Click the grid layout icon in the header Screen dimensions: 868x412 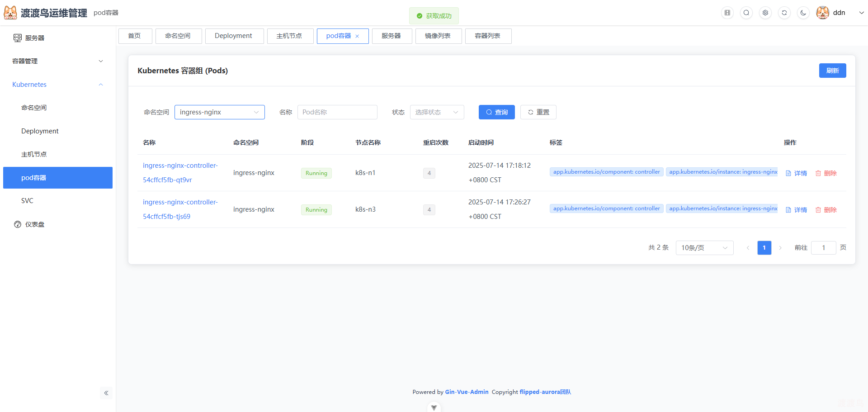tap(727, 13)
